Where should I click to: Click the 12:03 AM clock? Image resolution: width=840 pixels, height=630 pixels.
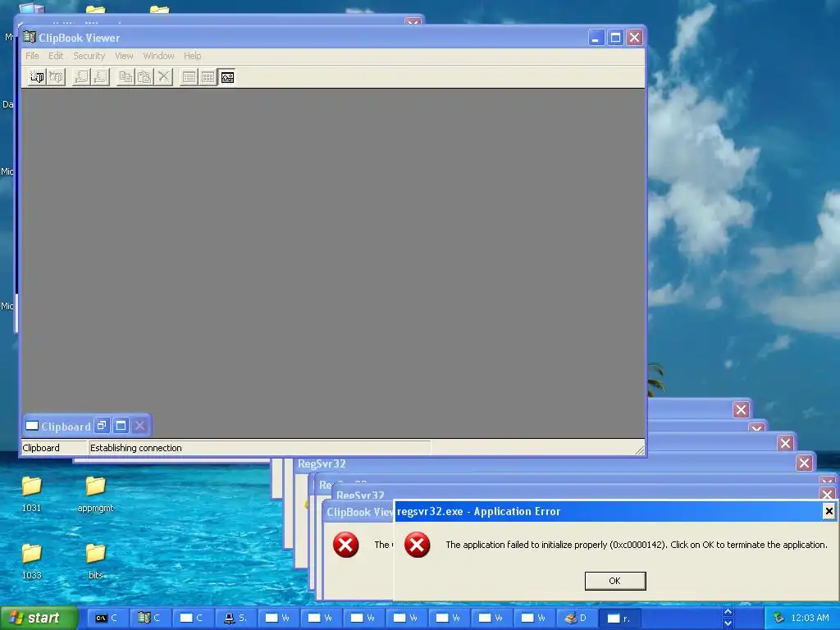(x=810, y=619)
